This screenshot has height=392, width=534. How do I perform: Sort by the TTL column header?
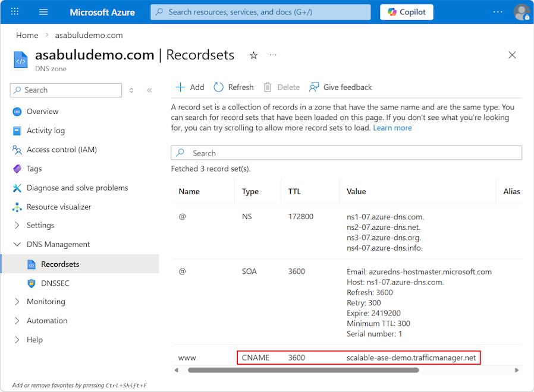tap(294, 192)
